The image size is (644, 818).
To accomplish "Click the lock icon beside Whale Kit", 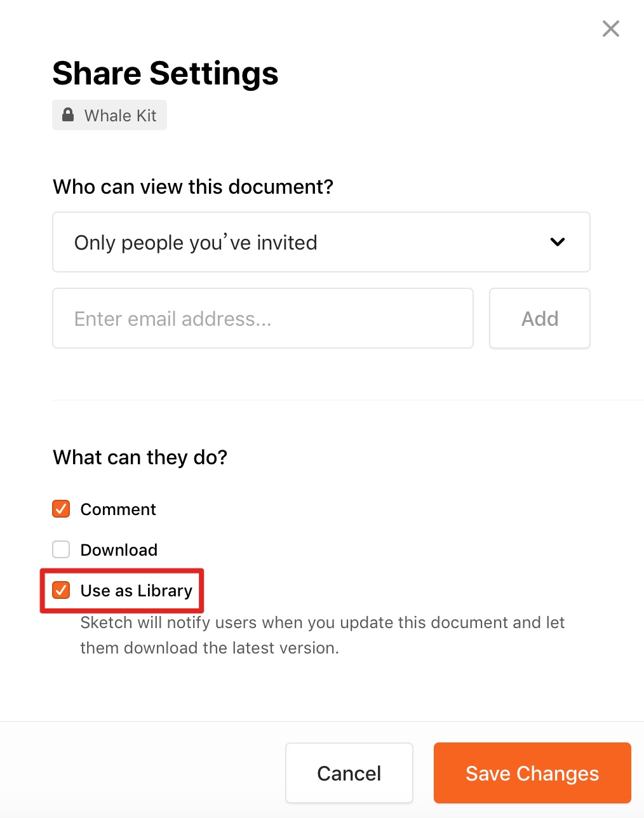I will [x=68, y=115].
